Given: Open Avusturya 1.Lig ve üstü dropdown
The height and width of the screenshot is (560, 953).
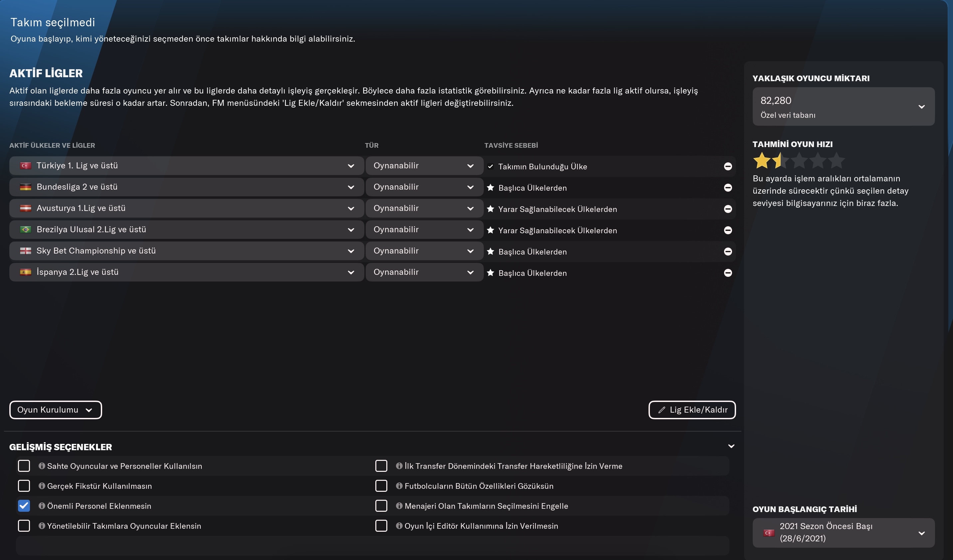Looking at the screenshot, I should 186,208.
